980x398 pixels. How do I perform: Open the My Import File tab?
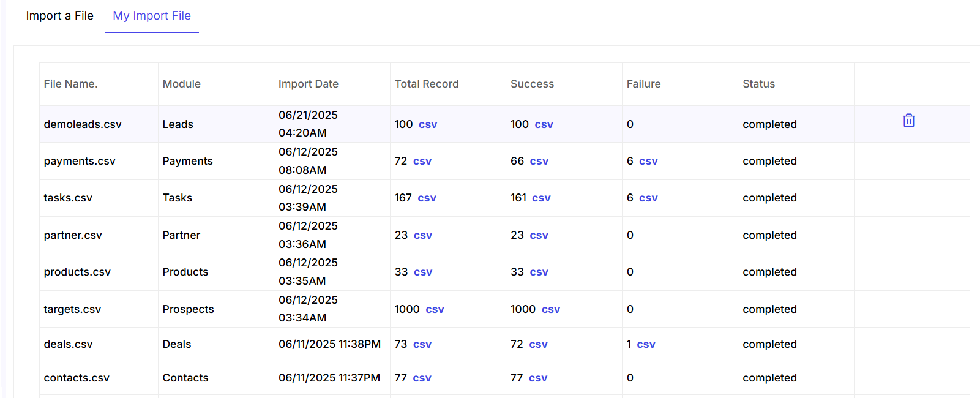point(152,16)
